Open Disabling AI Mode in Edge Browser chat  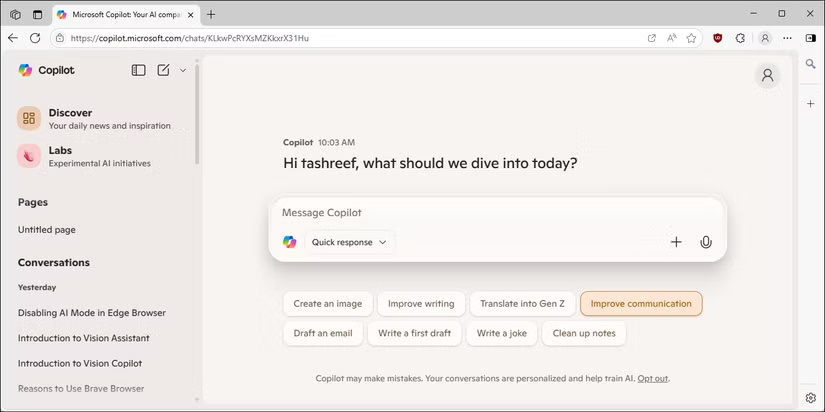92,313
